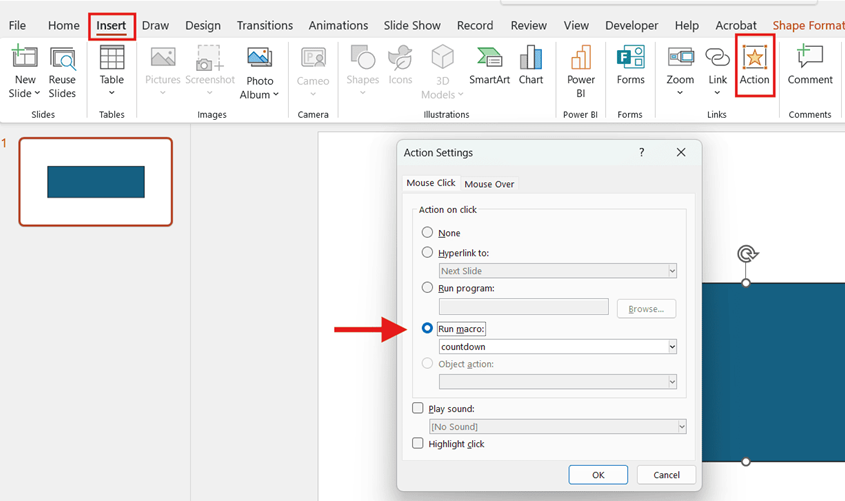Open the Design ribbon tab

(203, 25)
